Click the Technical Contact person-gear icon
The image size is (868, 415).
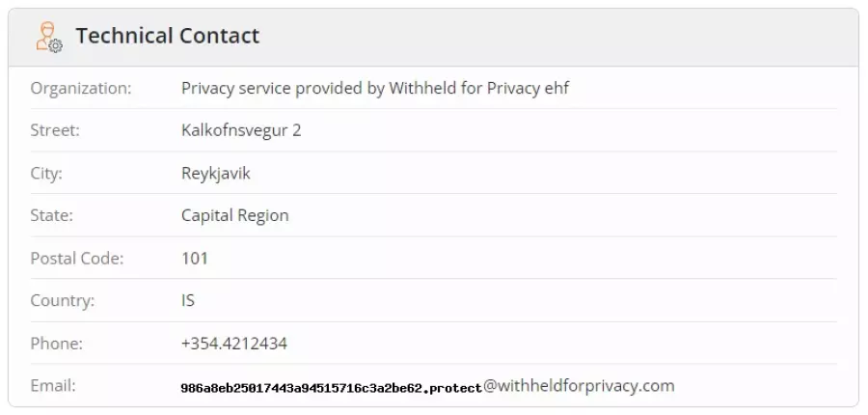click(49, 37)
